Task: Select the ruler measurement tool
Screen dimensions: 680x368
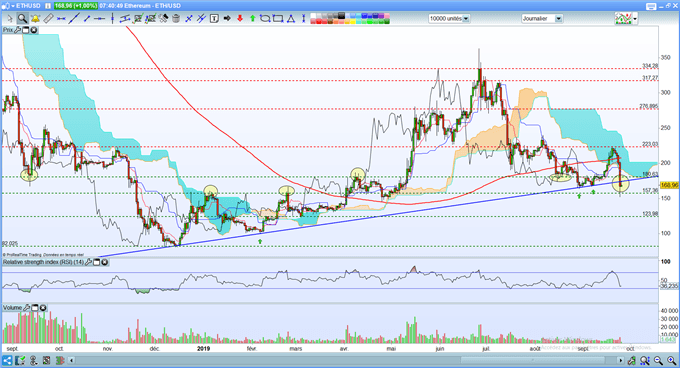Action: 49,19
